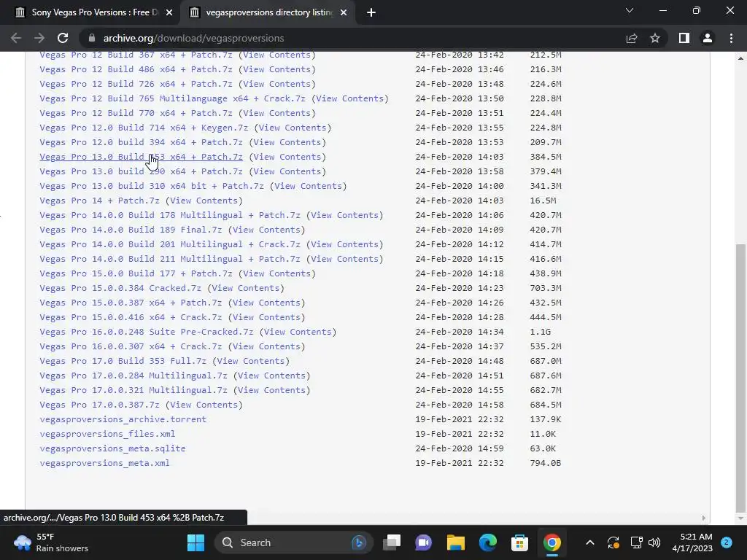Click the address bar URL

click(x=193, y=38)
